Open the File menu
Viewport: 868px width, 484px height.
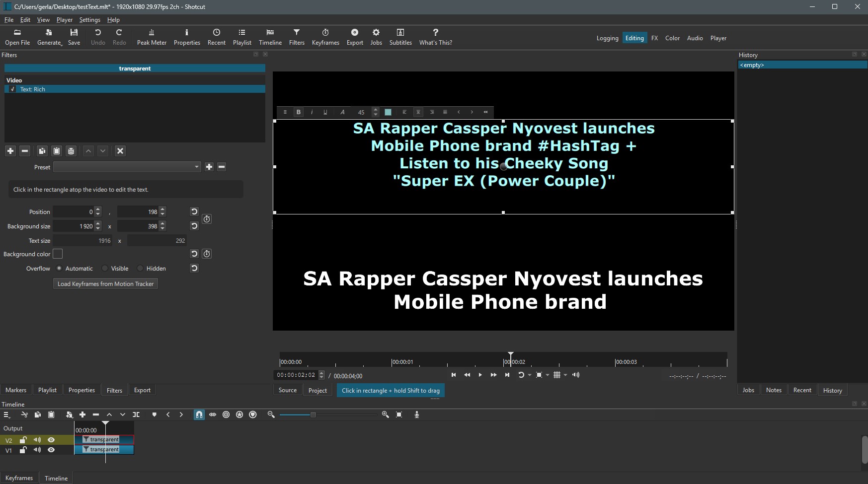(x=9, y=20)
